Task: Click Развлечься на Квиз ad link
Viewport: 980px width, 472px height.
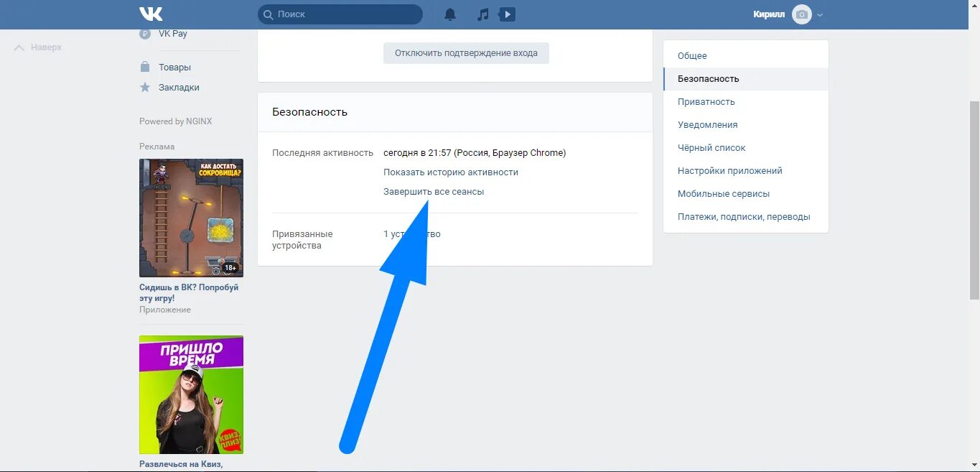Action: click(182, 464)
